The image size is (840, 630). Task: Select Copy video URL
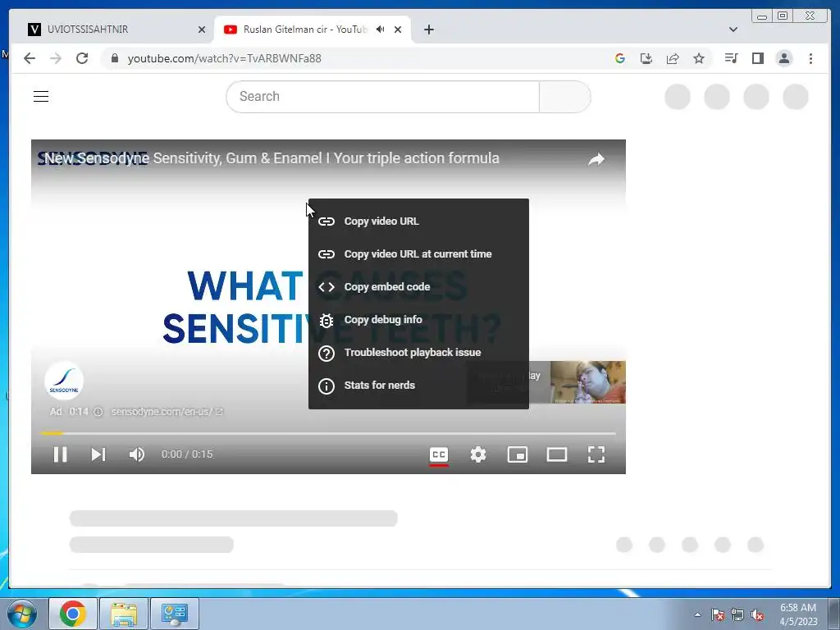pyautogui.click(x=418, y=221)
